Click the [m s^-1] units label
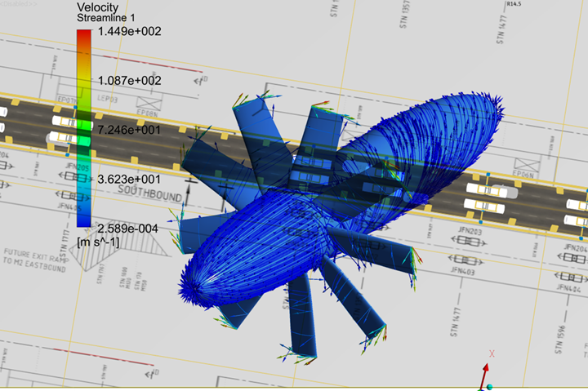 pyautogui.click(x=98, y=242)
